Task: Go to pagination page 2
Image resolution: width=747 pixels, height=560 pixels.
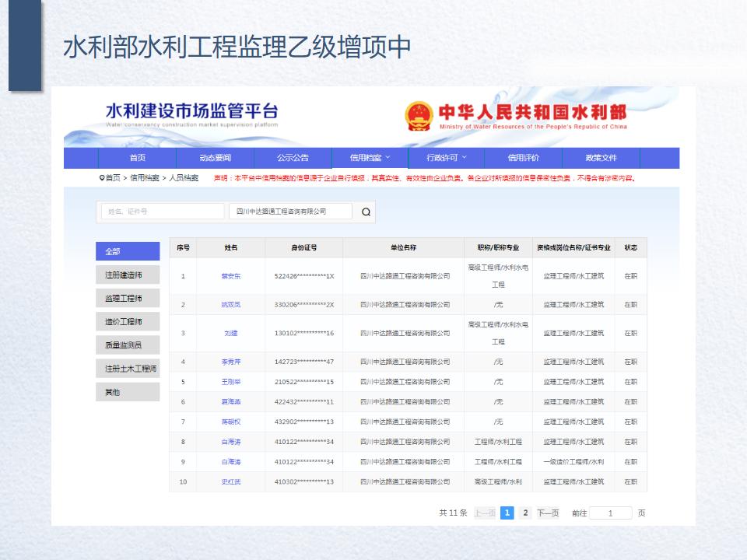Action: pyautogui.click(x=525, y=513)
